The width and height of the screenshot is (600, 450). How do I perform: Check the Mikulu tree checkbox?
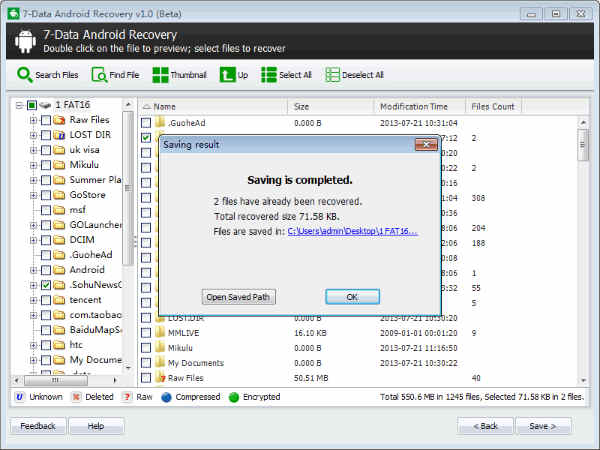(x=46, y=165)
